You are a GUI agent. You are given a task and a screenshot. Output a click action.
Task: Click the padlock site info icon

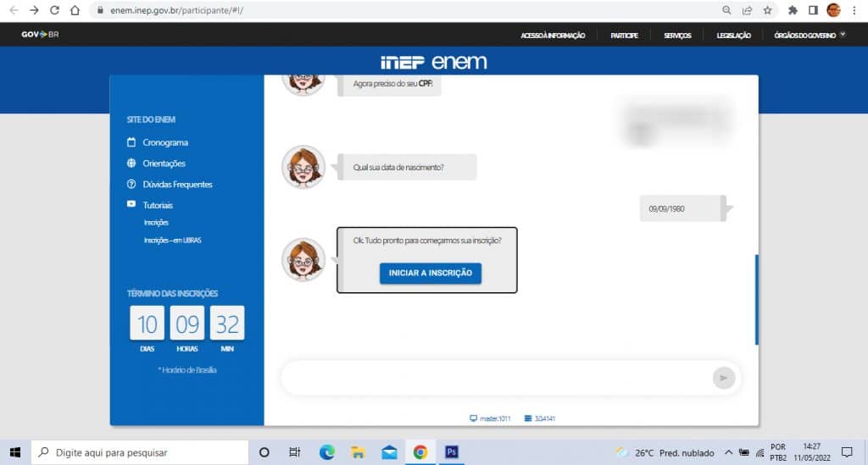click(100, 10)
